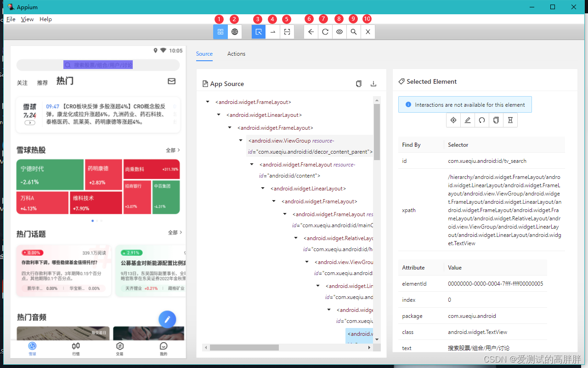Open the 我的 bottom navigation icon

pos(164,349)
